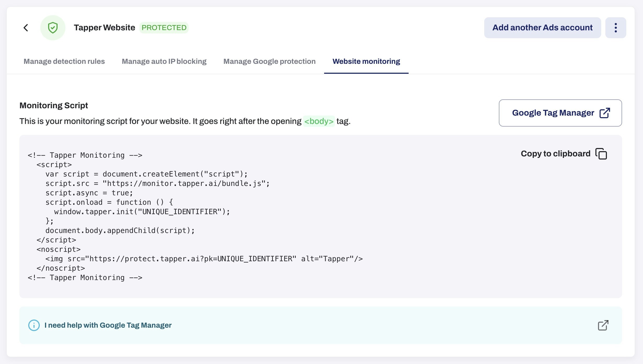Click the Monitoring Script heading
Screen dimensions: 643x364
pyautogui.click(x=54, y=105)
